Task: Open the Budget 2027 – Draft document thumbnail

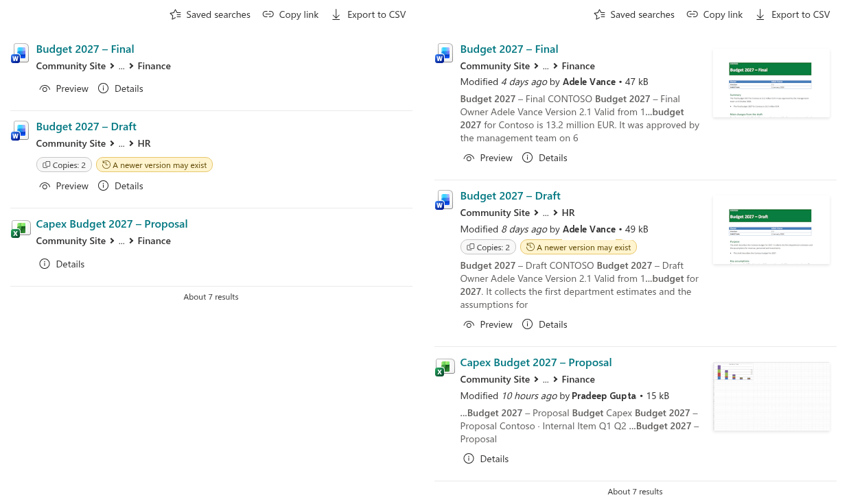Action: pos(771,230)
